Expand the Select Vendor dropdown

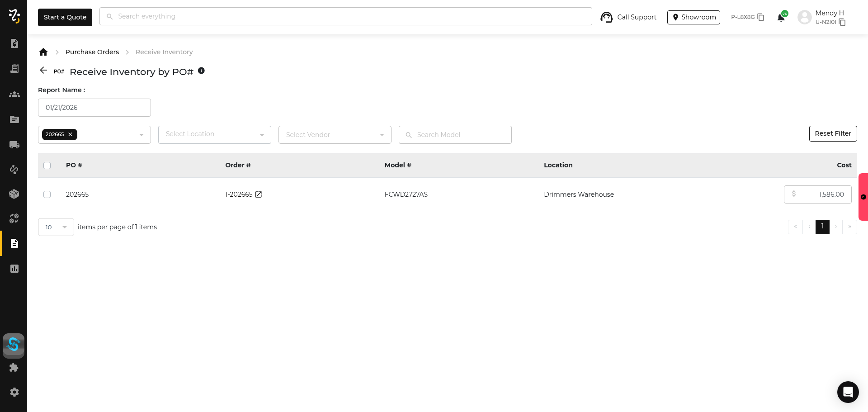click(x=335, y=135)
